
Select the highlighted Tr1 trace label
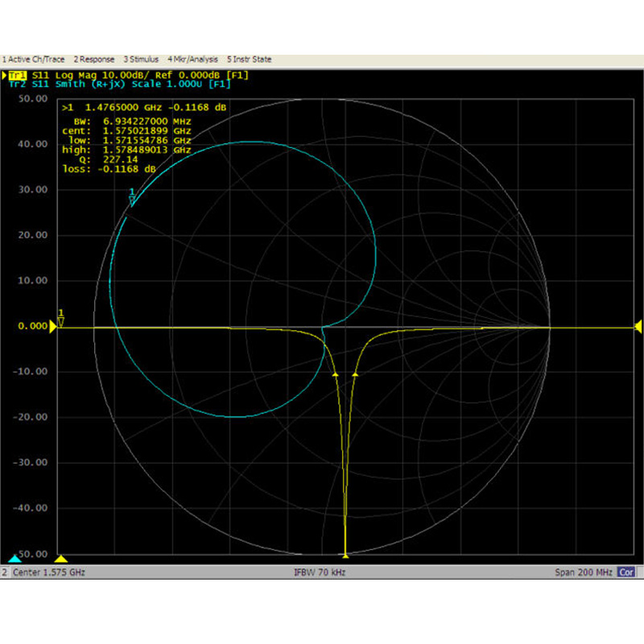coord(17,75)
